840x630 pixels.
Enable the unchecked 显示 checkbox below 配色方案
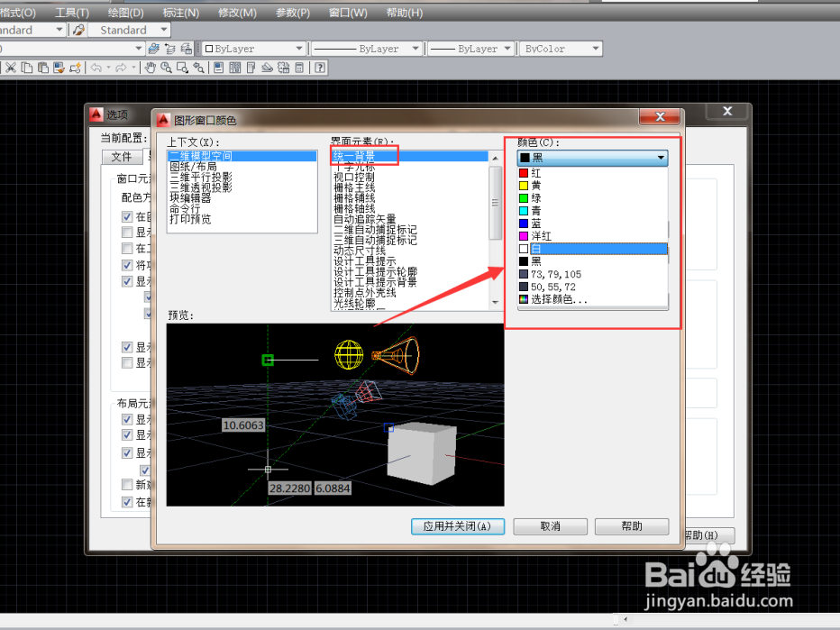(x=128, y=233)
